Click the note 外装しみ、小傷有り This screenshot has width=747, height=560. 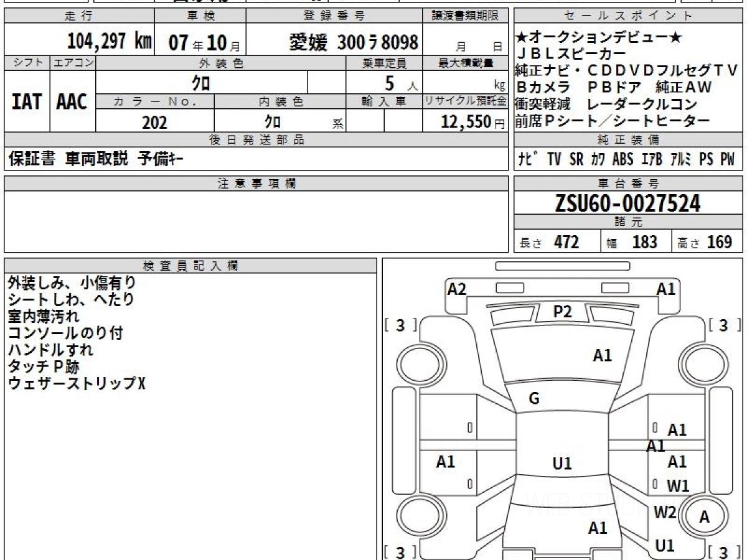[x=72, y=282]
